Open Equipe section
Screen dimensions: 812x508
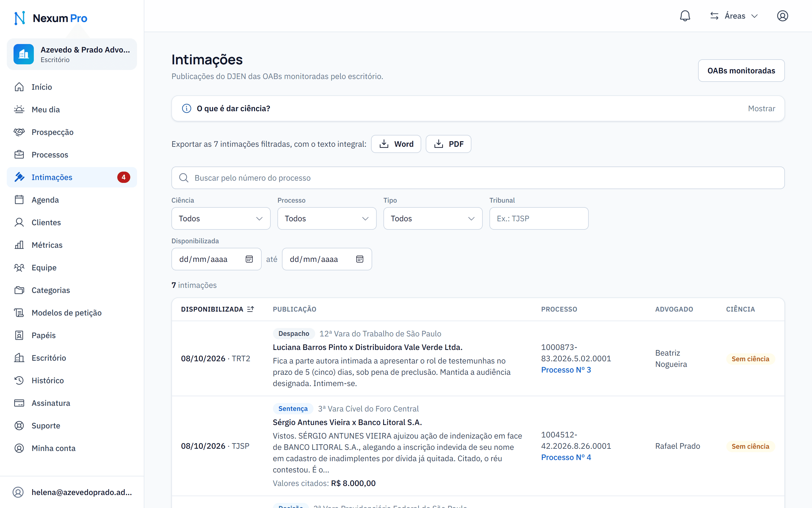tap(72, 268)
